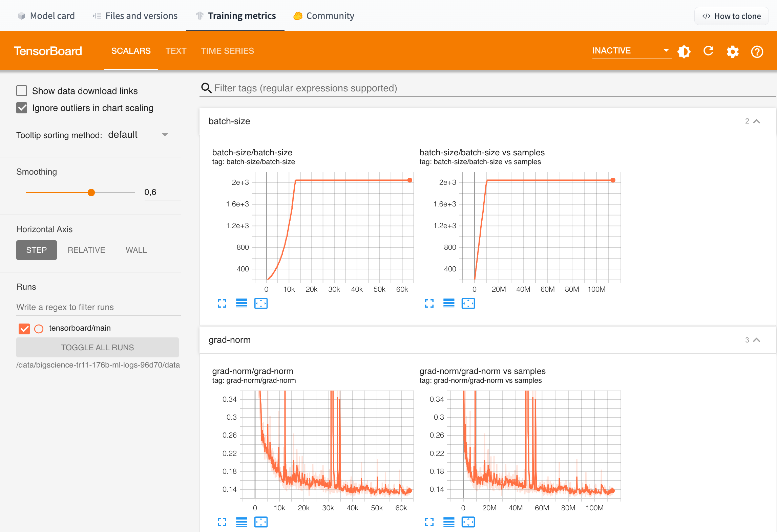This screenshot has width=777, height=532.
Task: Collapse the batch-size section
Action: tap(756, 121)
